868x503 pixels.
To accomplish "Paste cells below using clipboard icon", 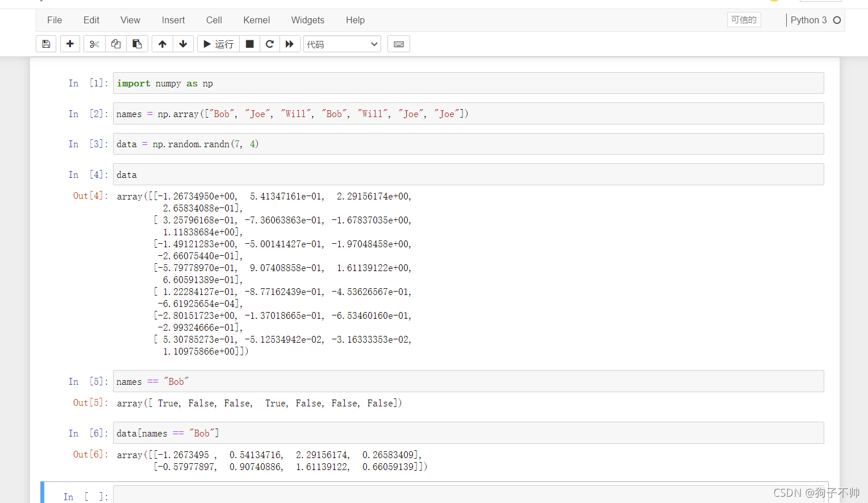I will point(137,44).
